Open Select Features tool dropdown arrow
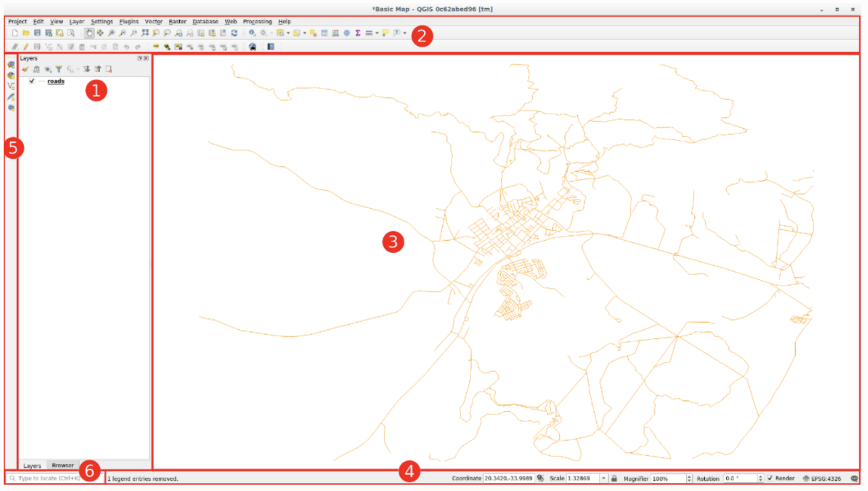The width and height of the screenshot is (868, 491). pos(288,32)
